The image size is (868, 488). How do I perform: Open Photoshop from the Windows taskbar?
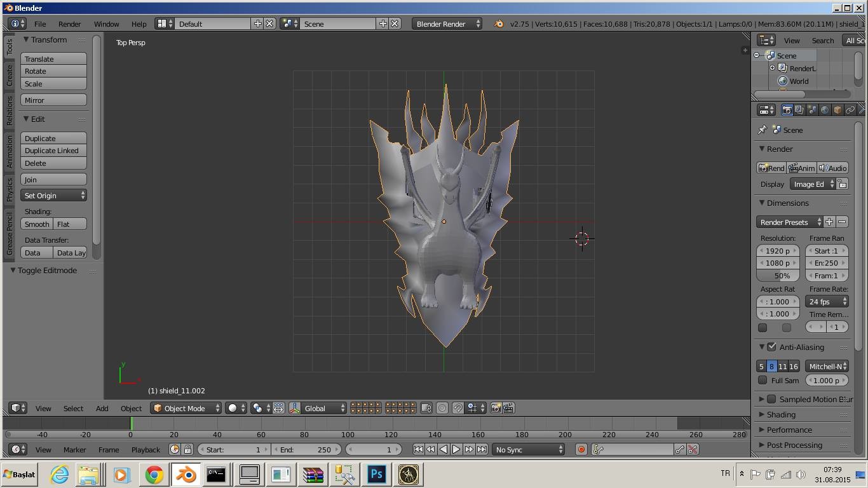377,475
